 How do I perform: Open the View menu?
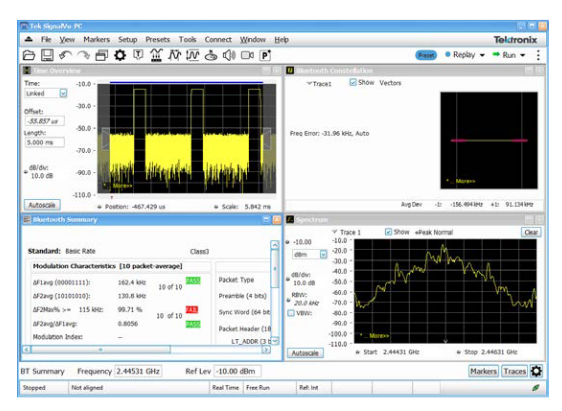pos(67,39)
